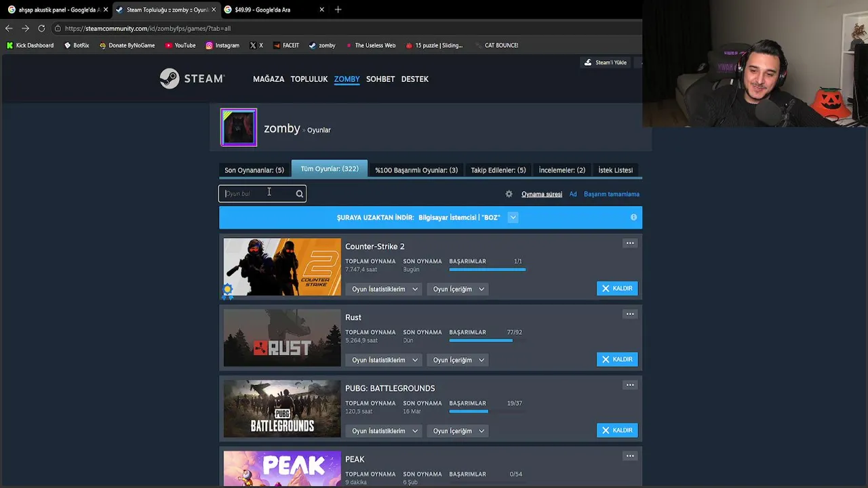Open MAĞAZA menu in Steam header

click(x=269, y=79)
